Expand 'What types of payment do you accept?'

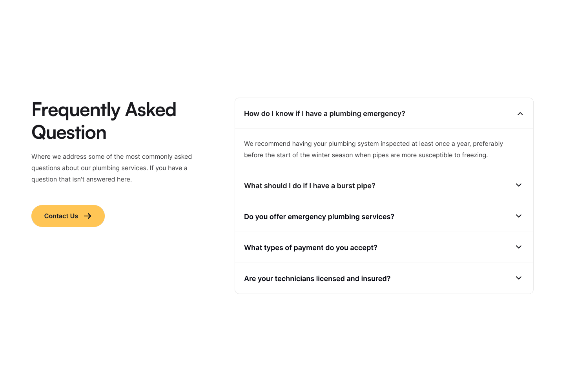coord(310,248)
